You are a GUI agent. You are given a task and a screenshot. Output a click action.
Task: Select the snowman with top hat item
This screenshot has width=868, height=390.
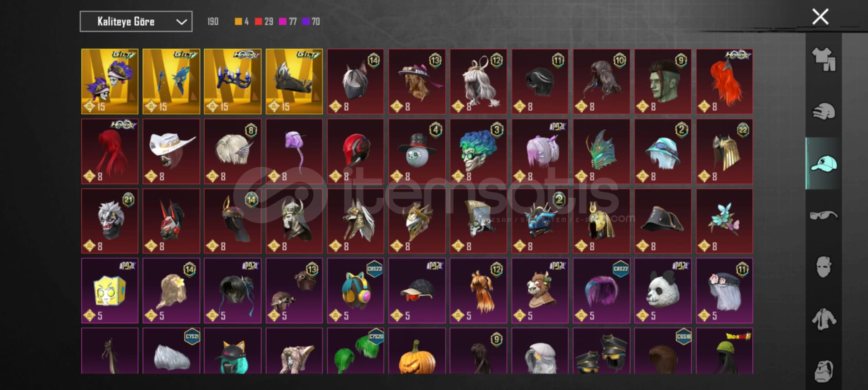[417, 151]
